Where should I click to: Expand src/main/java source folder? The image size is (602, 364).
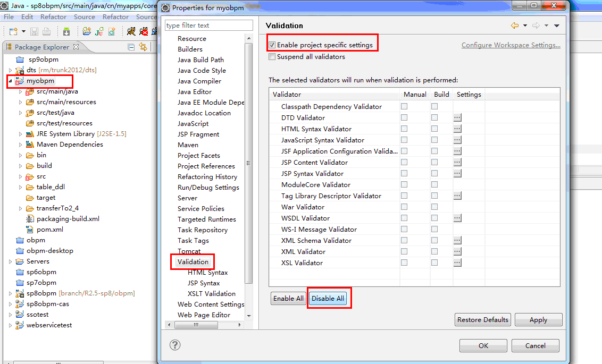tap(20, 92)
